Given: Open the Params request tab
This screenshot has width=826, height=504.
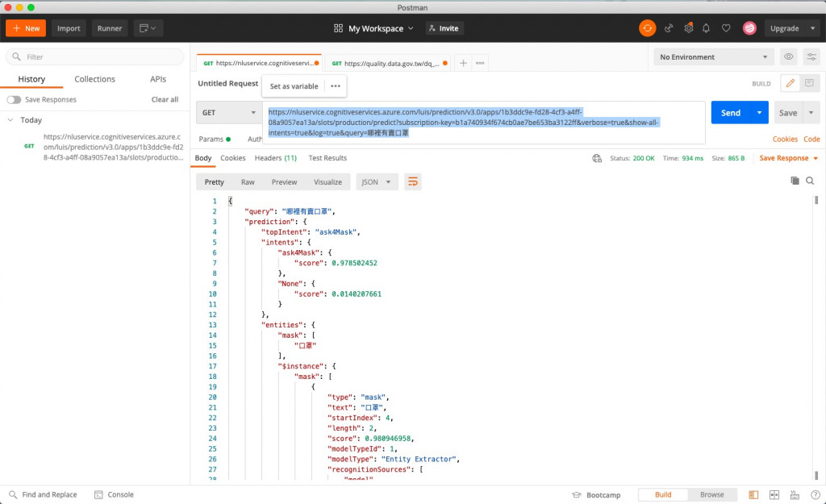Looking at the screenshot, I should click(x=215, y=139).
